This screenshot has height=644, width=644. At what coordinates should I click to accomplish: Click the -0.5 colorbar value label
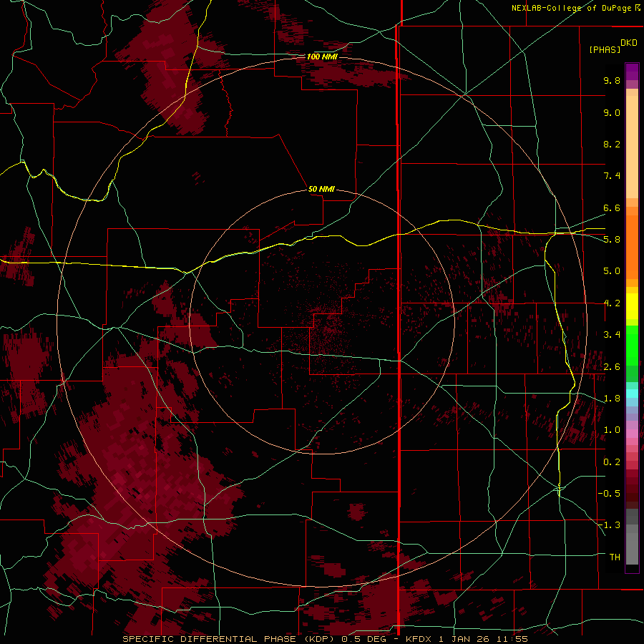click(x=610, y=493)
